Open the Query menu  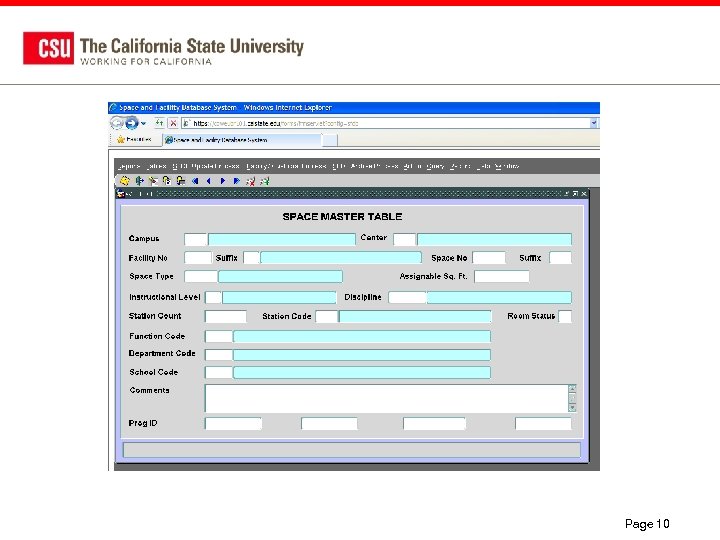(x=435, y=166)
